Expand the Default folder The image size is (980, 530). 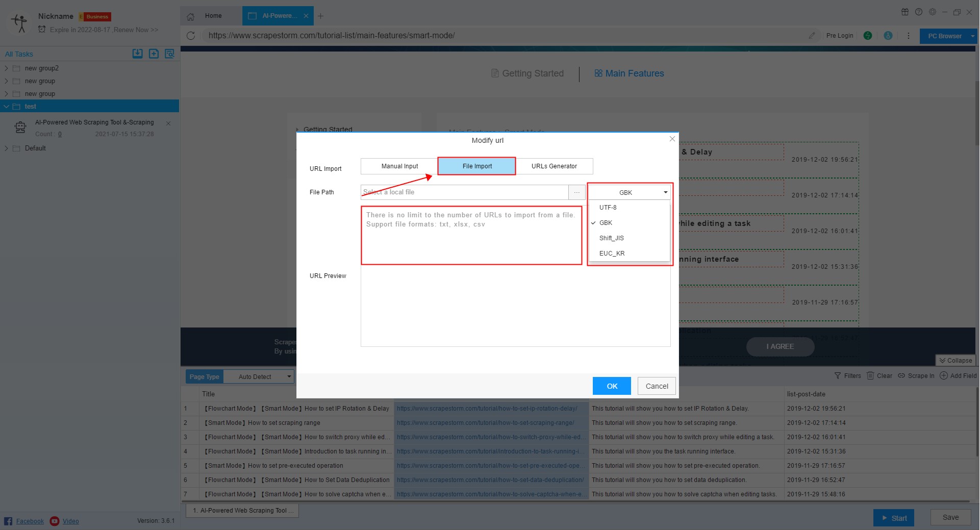click(6, 148)
